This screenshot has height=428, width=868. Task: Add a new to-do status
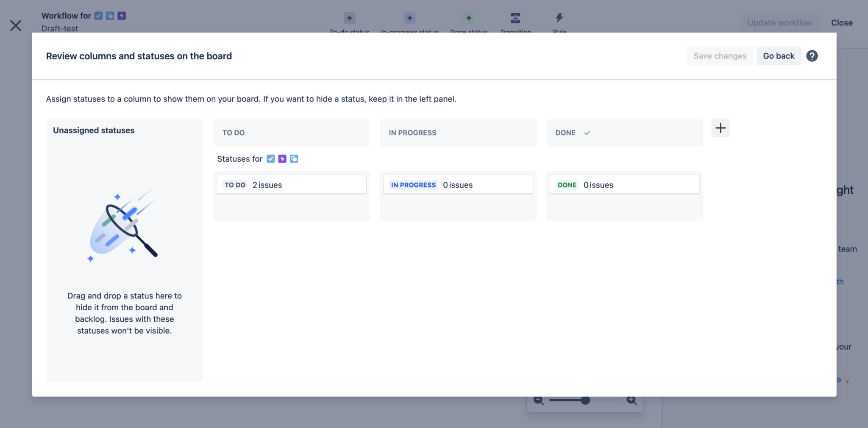[x=349, y=18]
